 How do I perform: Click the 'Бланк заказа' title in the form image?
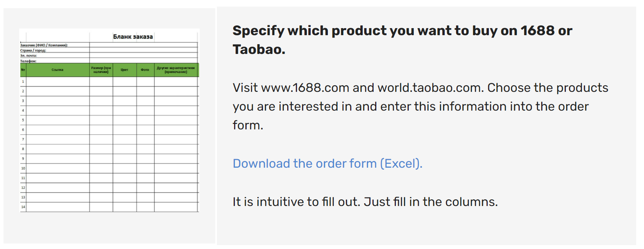[x=133, y=37]
